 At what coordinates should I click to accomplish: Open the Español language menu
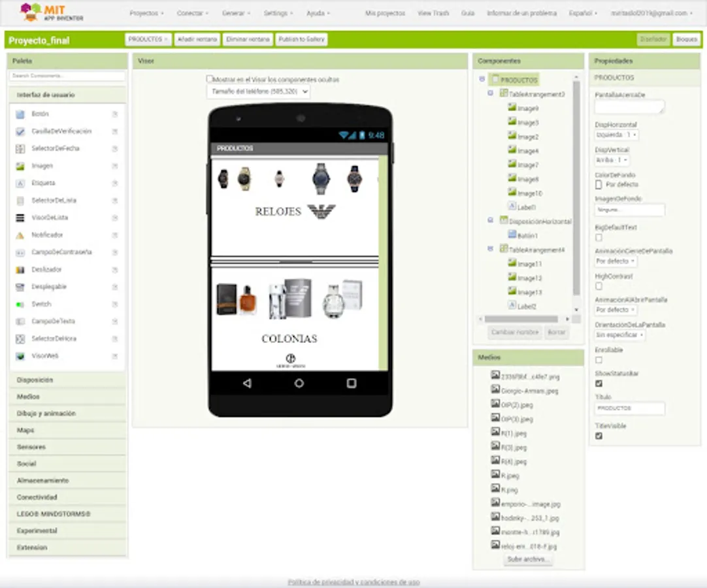(583, 13)
